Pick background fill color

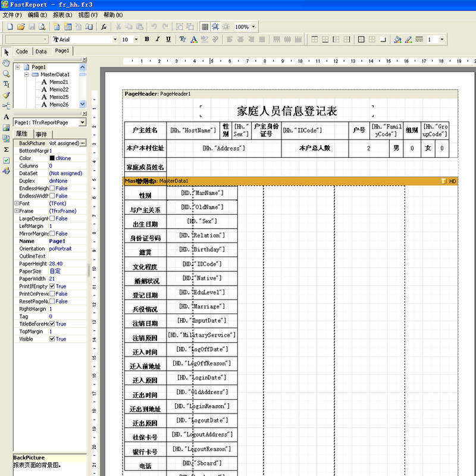coord(397,39)
